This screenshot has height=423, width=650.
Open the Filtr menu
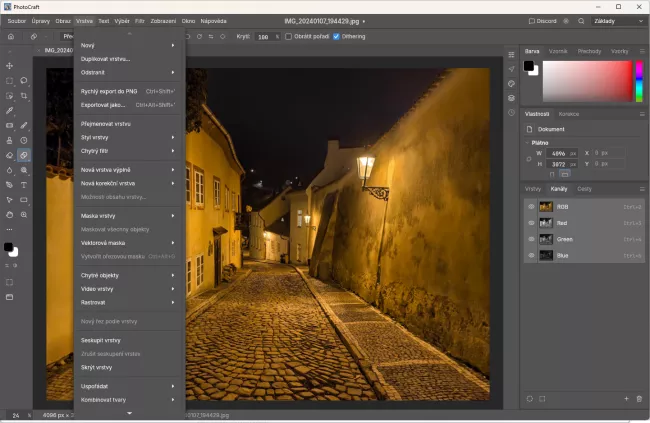140,21
